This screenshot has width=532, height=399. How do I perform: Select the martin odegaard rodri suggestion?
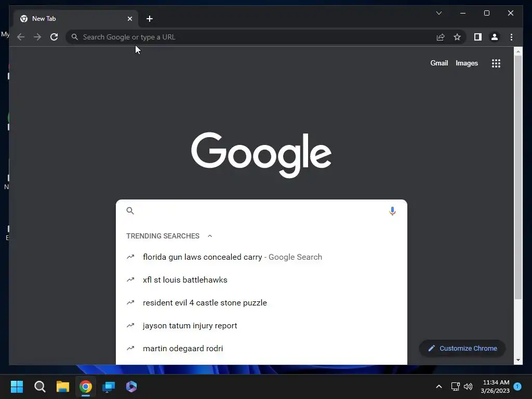click(x=261, y=349)
